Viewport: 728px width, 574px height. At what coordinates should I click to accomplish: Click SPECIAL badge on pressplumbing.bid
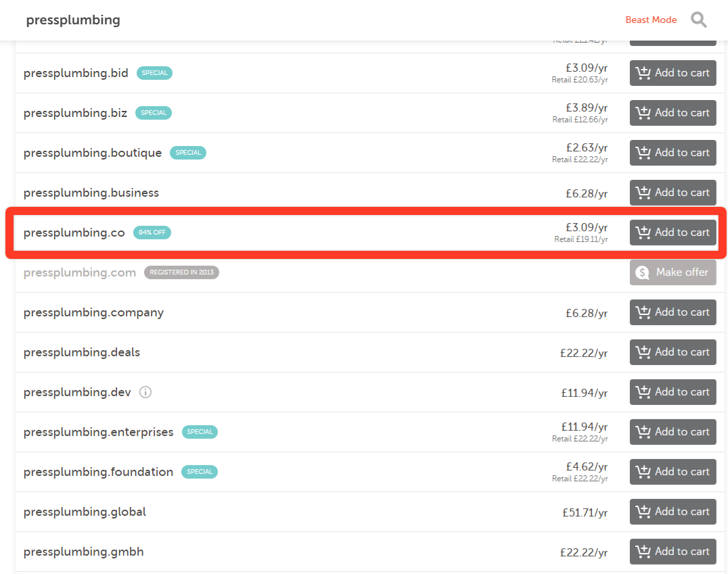[x=155, y=73]
